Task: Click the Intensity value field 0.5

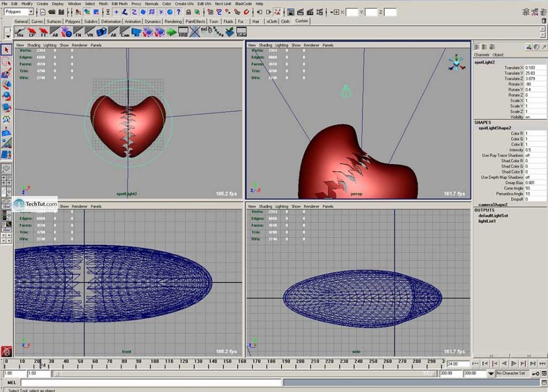Action: (535, 150)
